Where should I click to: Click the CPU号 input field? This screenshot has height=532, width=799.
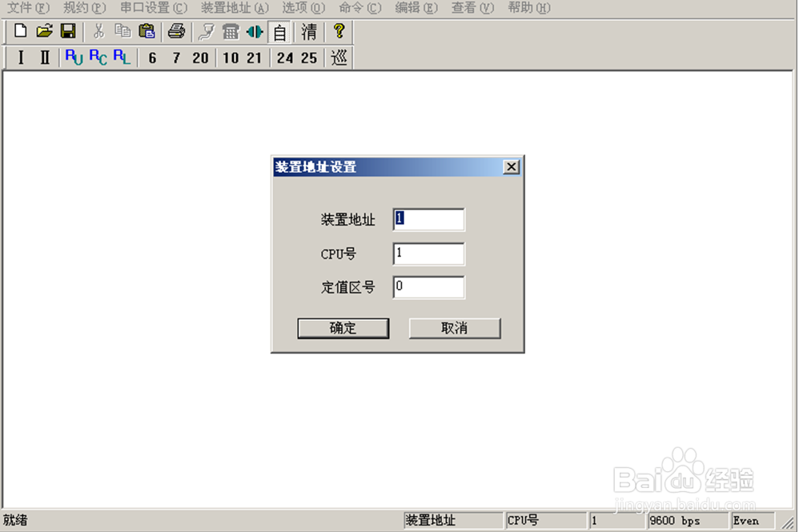[428, 254]
